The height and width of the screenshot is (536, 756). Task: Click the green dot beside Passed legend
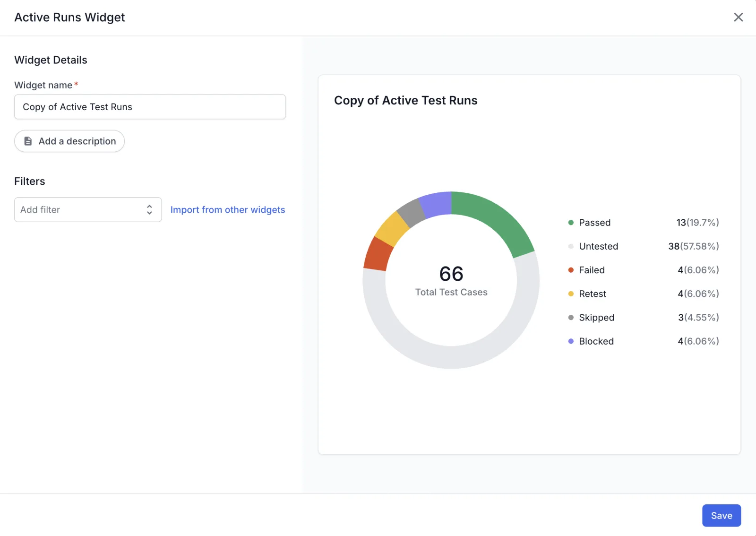point(571,223)
